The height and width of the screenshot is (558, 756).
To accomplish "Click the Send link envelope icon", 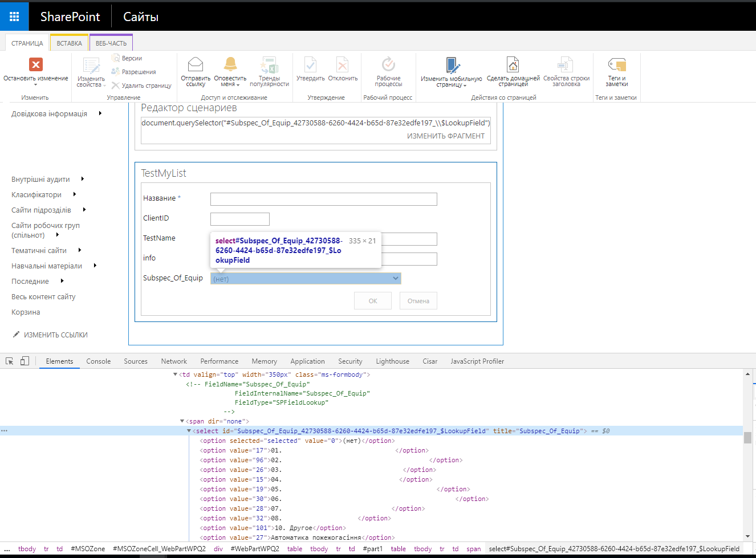I will pos(196,64).
